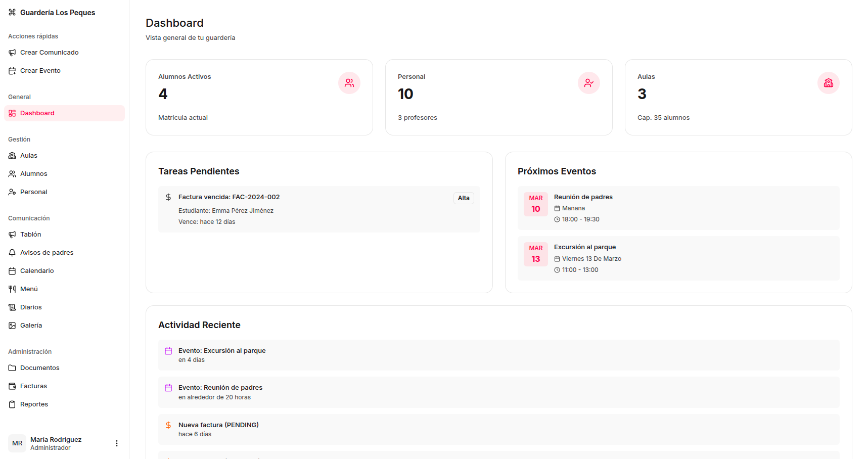
Task: Select the Personal user icon in sidebar
Action: point(12,192)
